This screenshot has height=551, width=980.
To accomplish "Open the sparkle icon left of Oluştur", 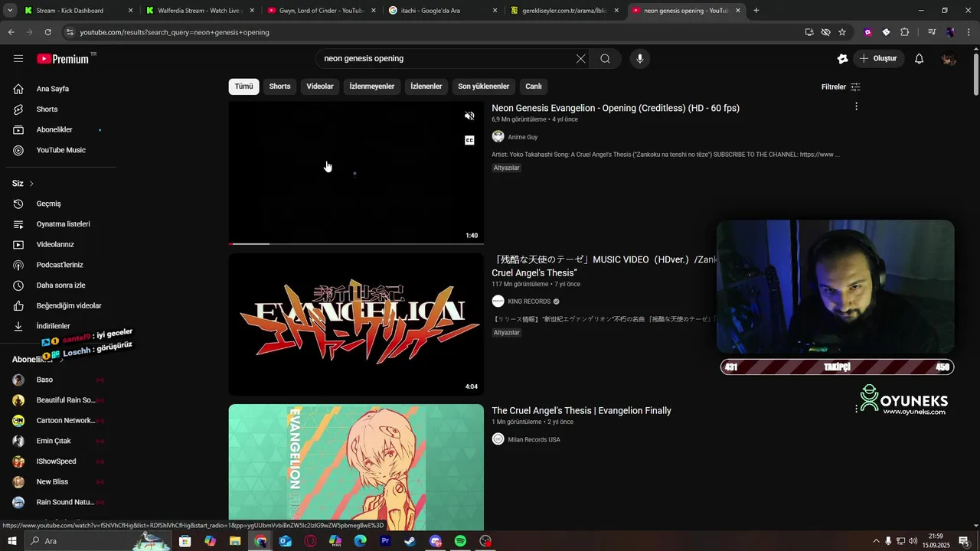I will (x=843, y=58).
